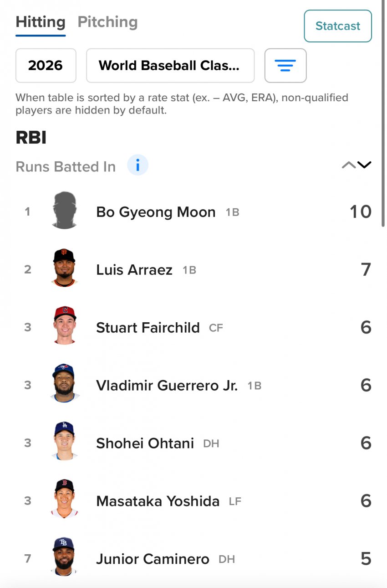Viewport: 387px width, 588px height.
Task: Open Junior Caminero's player link
Action: pyautogui.click(x=153, y=559)
